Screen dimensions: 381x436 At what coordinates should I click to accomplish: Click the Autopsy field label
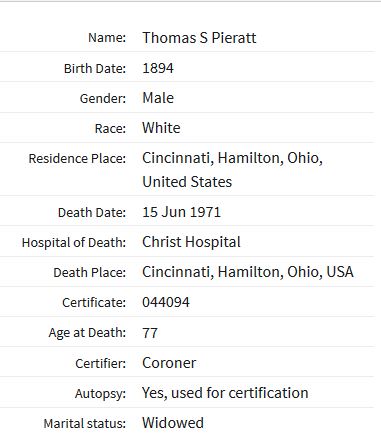(100, 394)
